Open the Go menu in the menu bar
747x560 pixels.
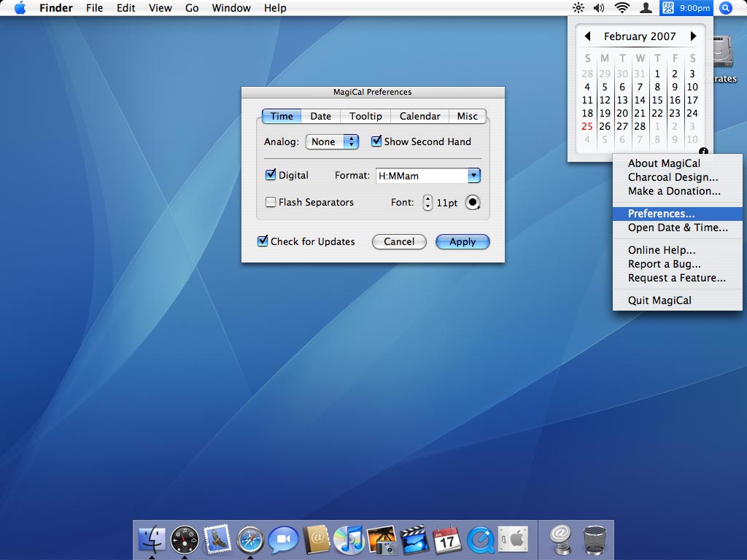coord(192,8)
